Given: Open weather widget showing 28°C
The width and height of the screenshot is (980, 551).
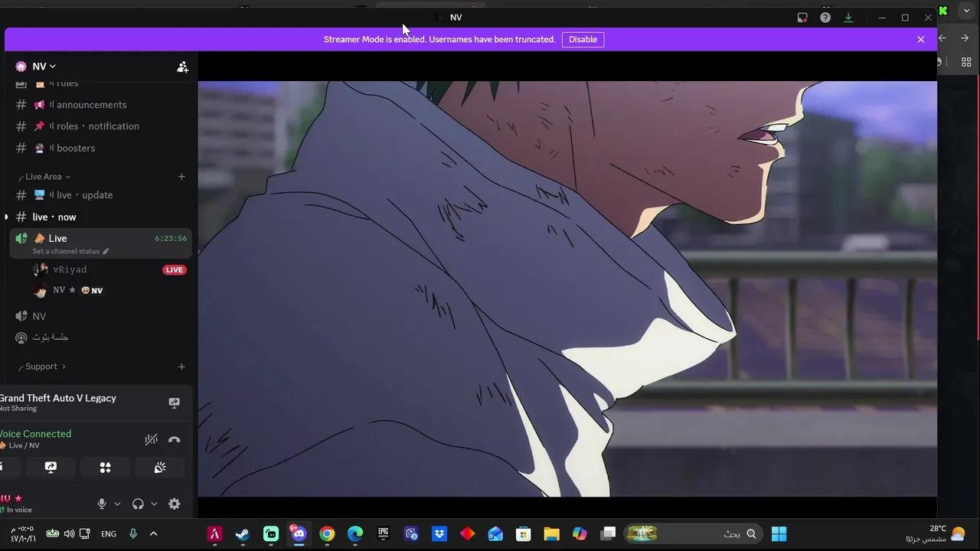Looking at the screenshot, I should click(936, 534).
